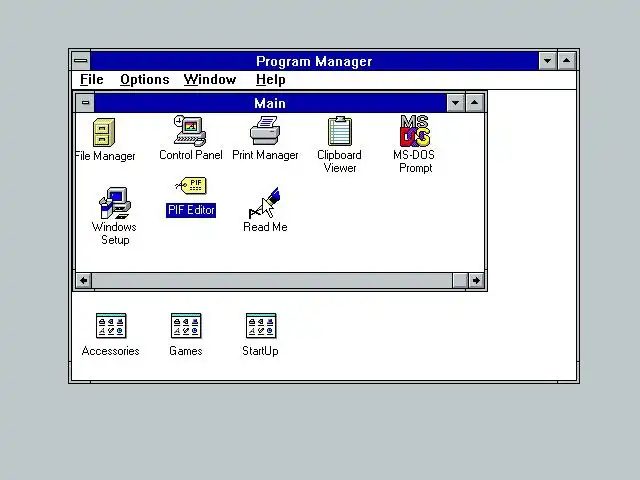
Task: Click the highlighted PIF Editor label
Action: [x=191, y=210]
